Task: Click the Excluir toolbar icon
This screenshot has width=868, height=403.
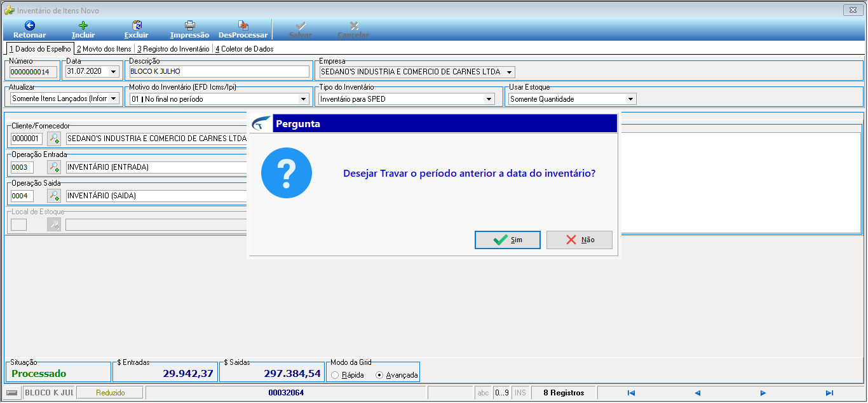Action: [136, 25]
